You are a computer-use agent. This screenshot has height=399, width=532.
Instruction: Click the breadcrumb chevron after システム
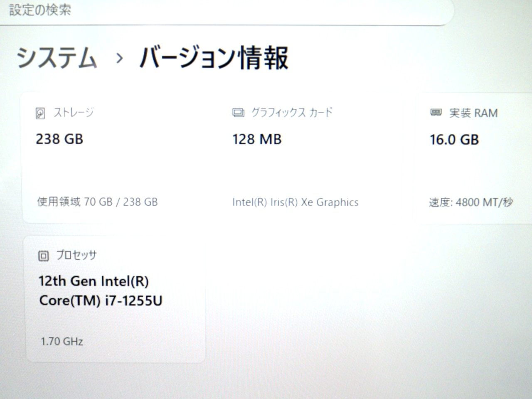click(119, 58)
